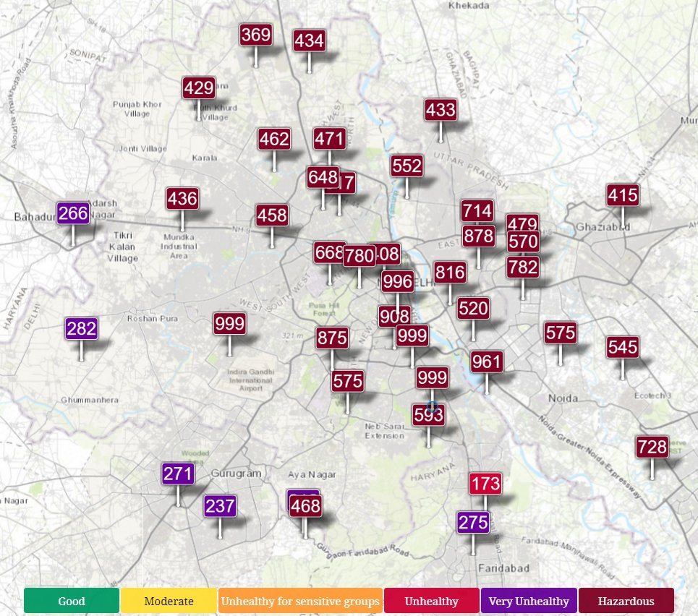698x616 pixels.
Task: Select the purple 282 marker
Action: pyautogui.click(x=82, y=329)
